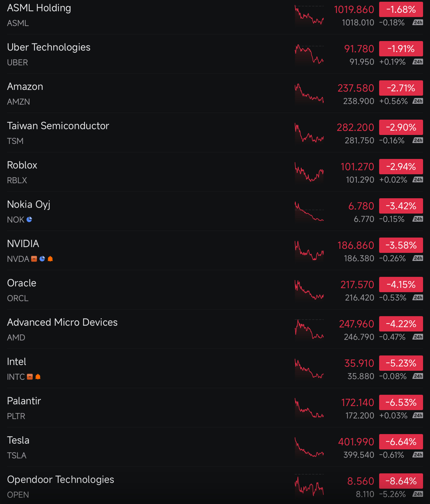Click Intel's 35.910 price value
This screenshot has height=504, width=430.
(x=359, y=363)
